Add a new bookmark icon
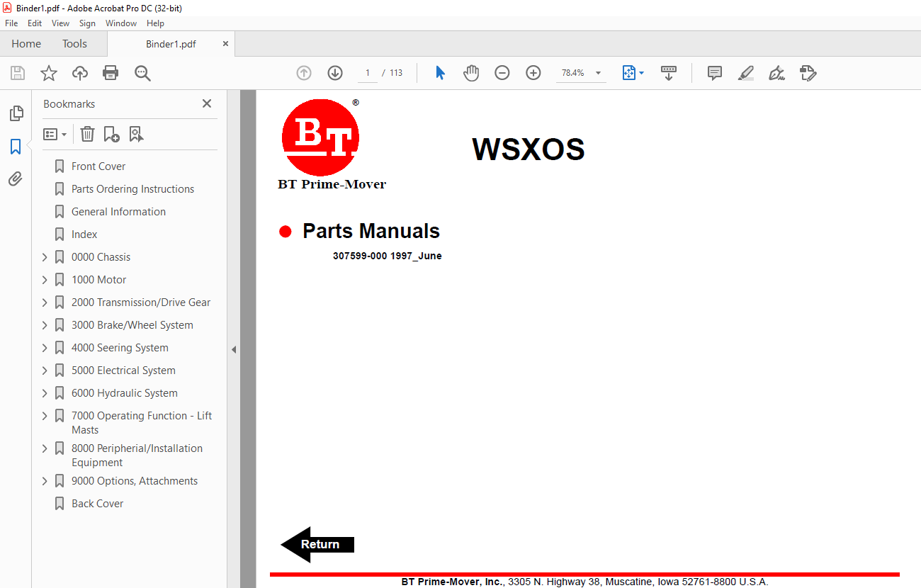Screen dimensions: 921x588 (112, 134)
